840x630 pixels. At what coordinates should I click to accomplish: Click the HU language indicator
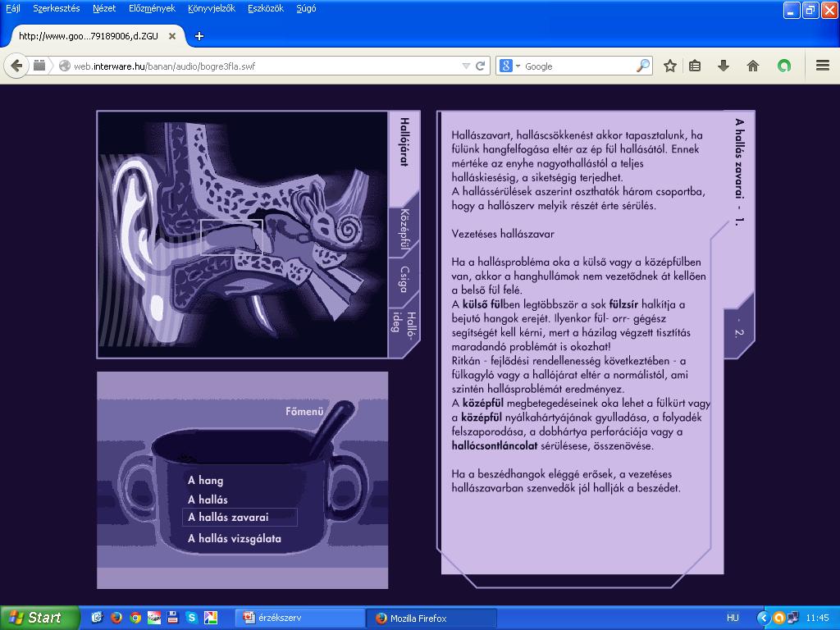coord(733,618)
